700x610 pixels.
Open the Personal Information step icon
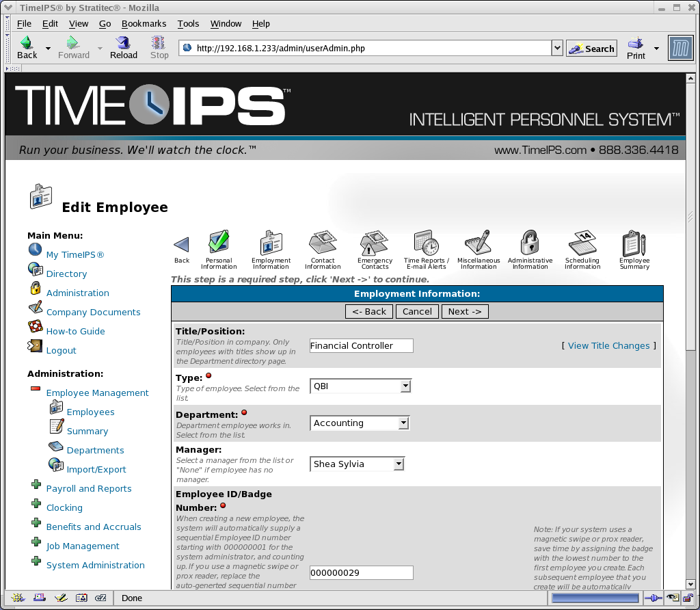point(219,241)
